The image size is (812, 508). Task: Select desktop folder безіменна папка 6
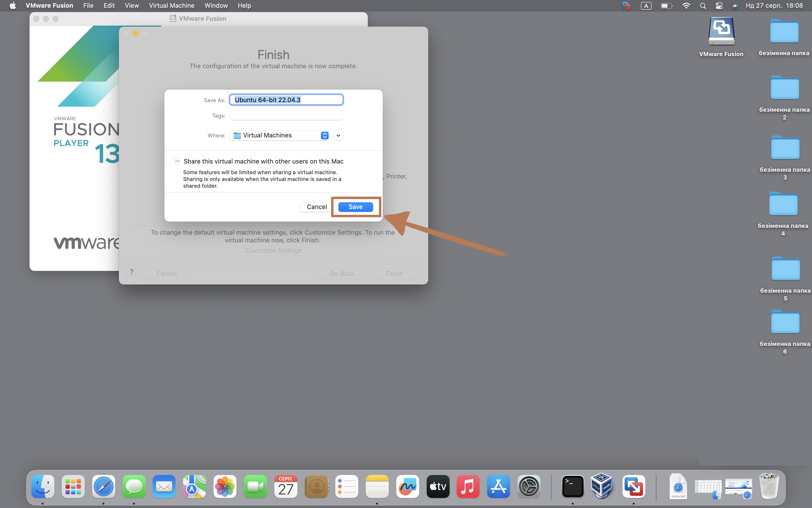tap(785, 321)
